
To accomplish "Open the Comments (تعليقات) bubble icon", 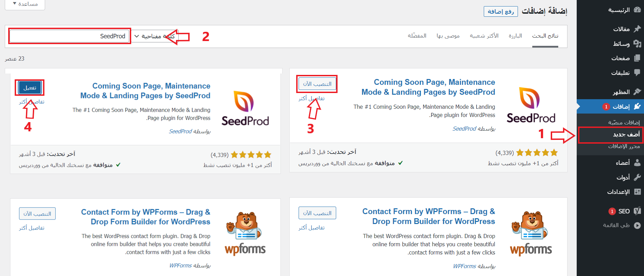I will tap(637, 73).
